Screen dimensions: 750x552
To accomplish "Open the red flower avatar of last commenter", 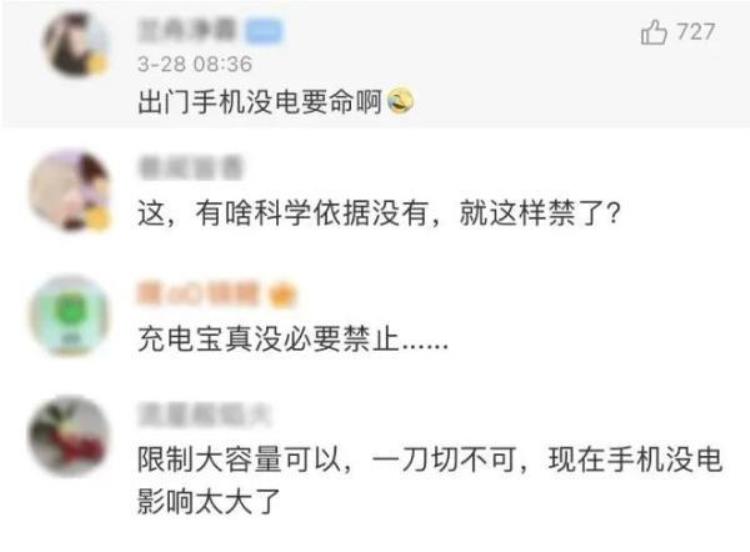I will point(70,437).
